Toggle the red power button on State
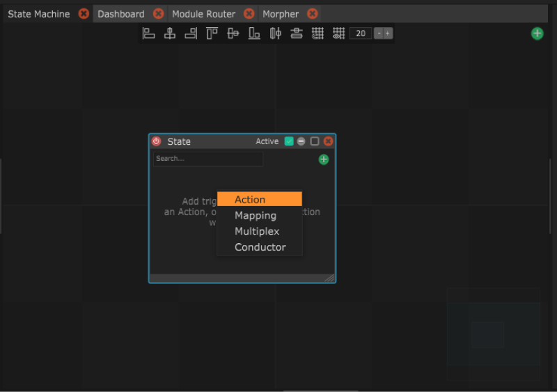Viewport: 557px width, 392px height. pyautogui.click(x=157, y=141)
